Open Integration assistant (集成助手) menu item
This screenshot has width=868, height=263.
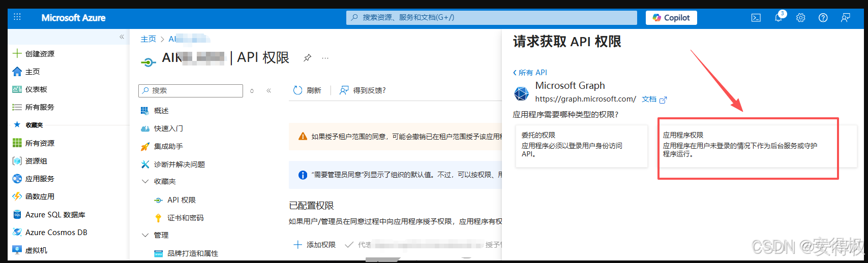168,146
